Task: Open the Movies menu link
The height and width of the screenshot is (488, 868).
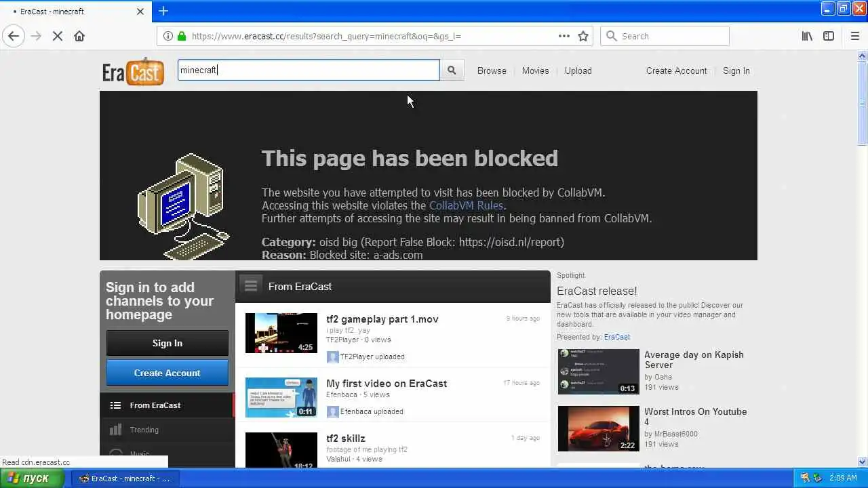Action: 535,70
